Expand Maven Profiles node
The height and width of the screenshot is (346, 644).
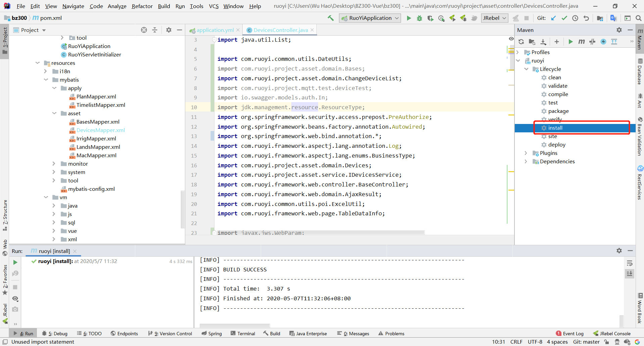pyautogui.click(x=518, y=52)
